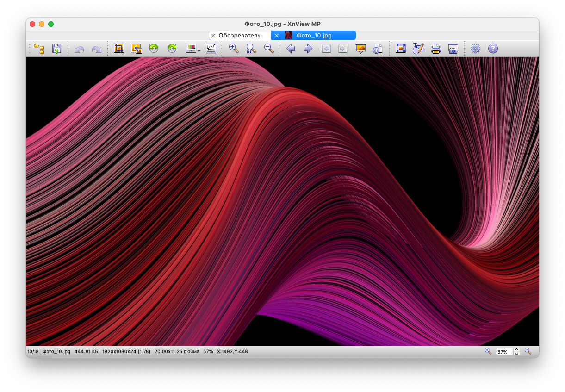Zoom in using toolbar magnifier
Screen dimensions: 565x392
(x=234, y=49)
